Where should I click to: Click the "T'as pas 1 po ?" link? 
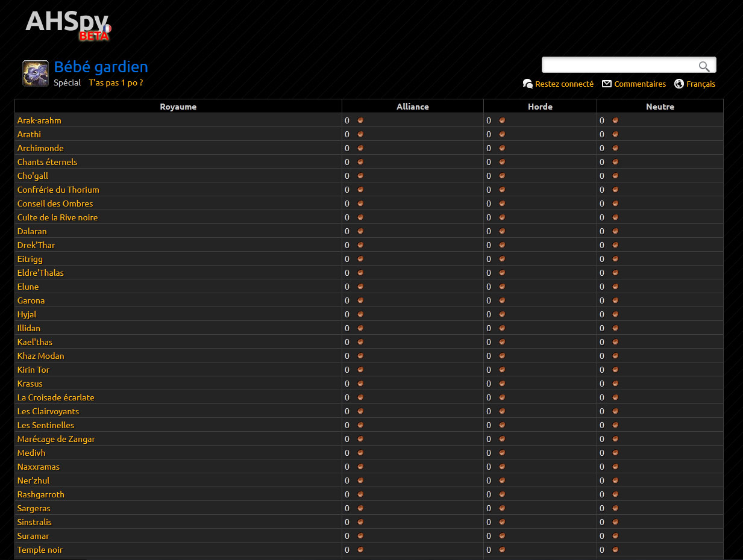pos(116,82)
